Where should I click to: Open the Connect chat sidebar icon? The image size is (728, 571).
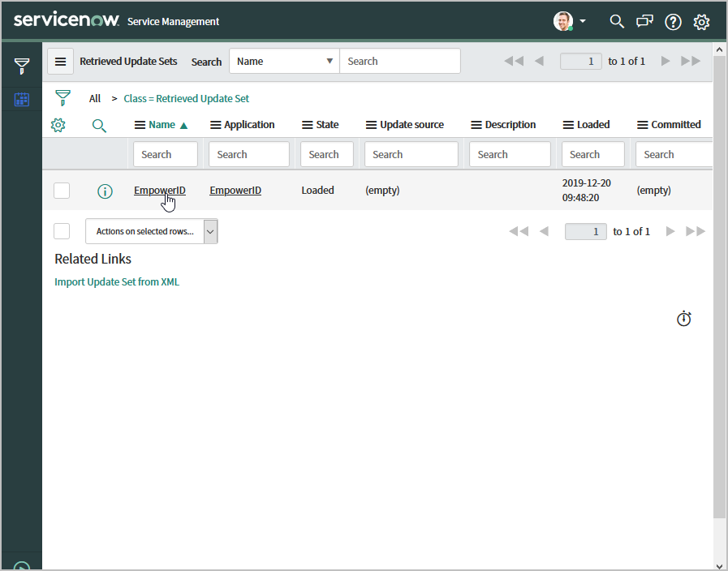(x=645, y=22)
